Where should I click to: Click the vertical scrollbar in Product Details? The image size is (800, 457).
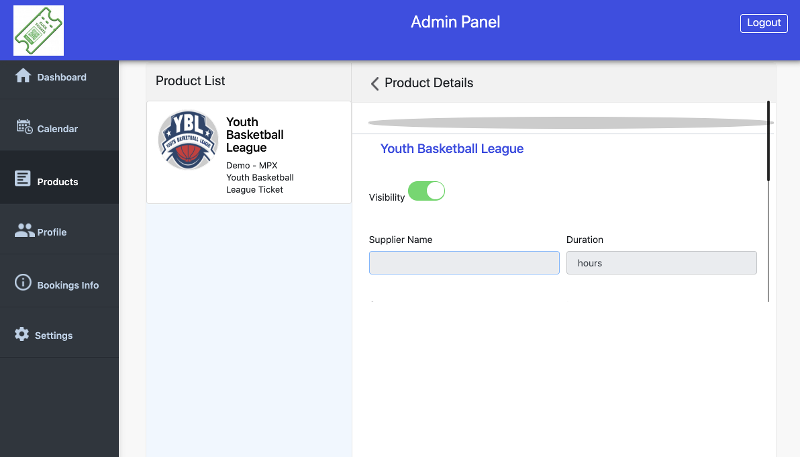pyautogui.click(x=768, y=141)
